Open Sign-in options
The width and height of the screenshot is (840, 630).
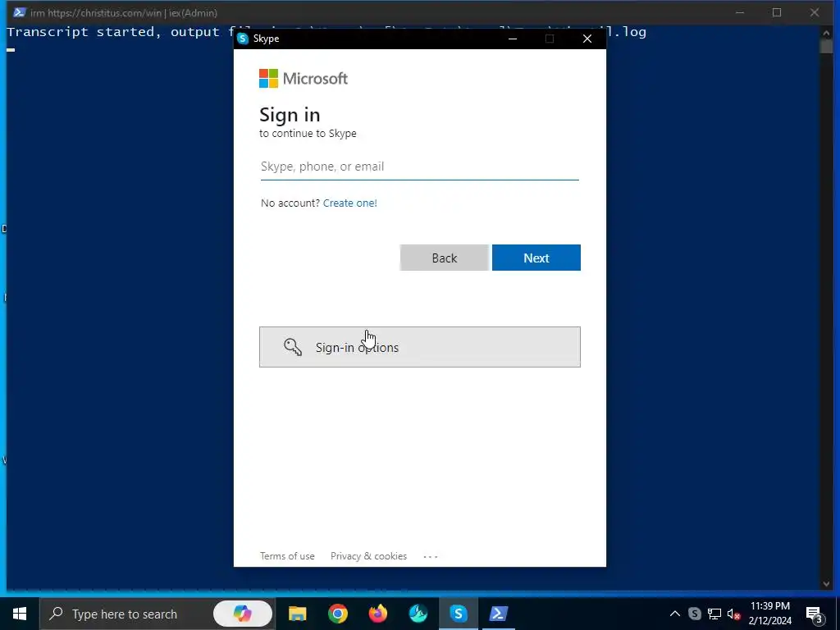(420, 347)
